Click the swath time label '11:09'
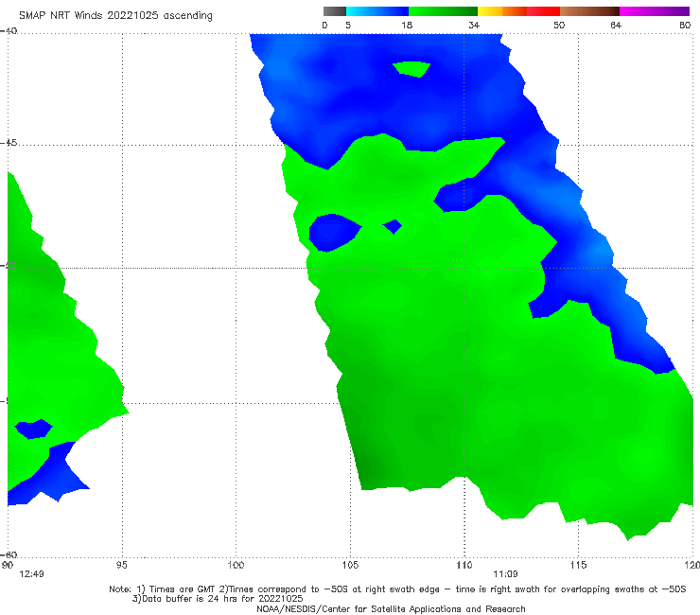Viewport: 700px width, 615px height. 505,574
